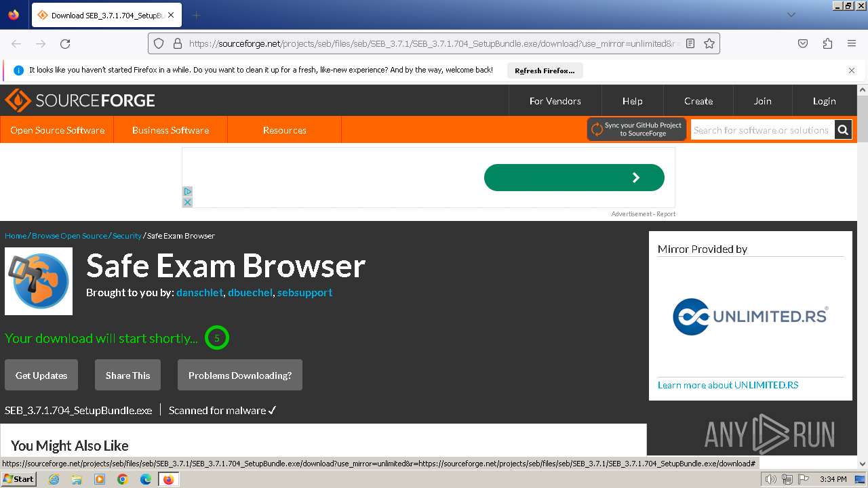
Task: Bookmark this page with the star icon
Action: click(x=709, y=43)
